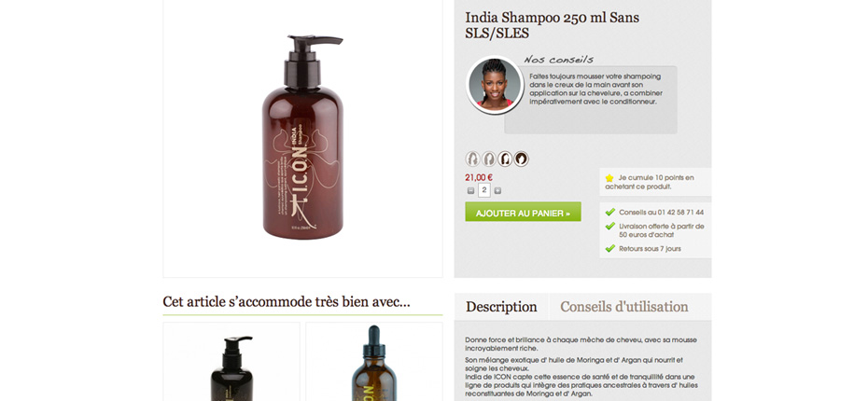Click the India Shampoo 250 ml title
868x401 pixels.
[x=552, y=25]
